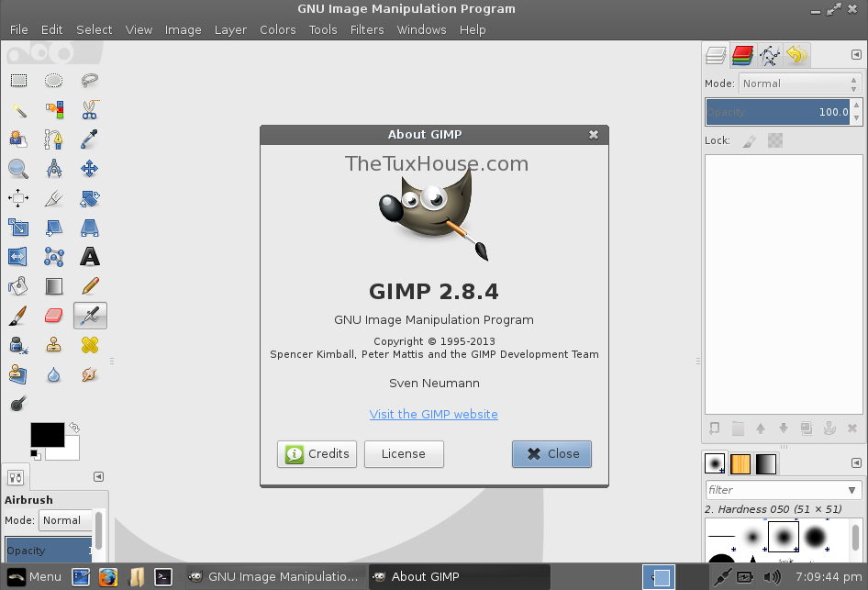This screenshot has height=590, width=868.
Task: Select the Paths tool
Action: coord(54,139)
